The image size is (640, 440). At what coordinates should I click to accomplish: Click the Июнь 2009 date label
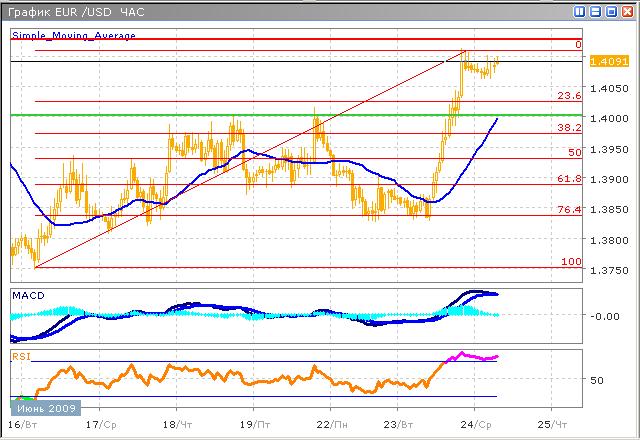(44, 408)
